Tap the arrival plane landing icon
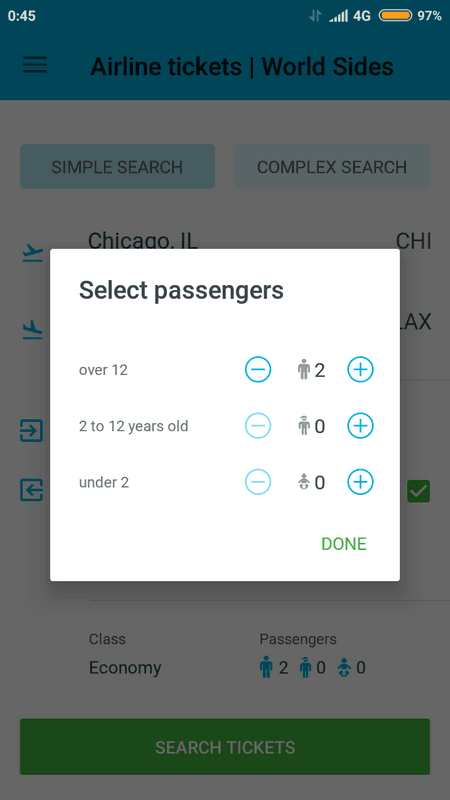 pyautogui.click(x=33, y=330)
